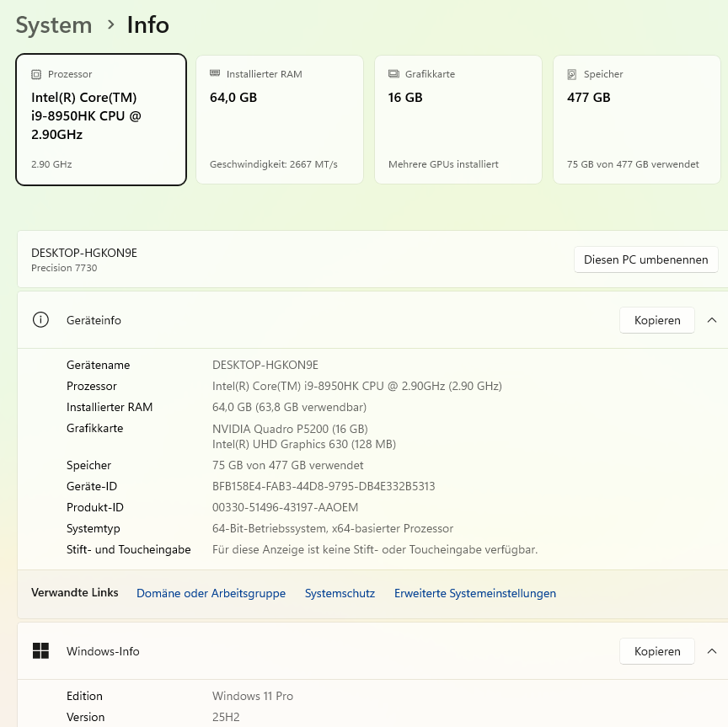Open Erweiterte Systemeinstellungen link
This screenshot has width=728, height=727.
[x=475, y=593]
